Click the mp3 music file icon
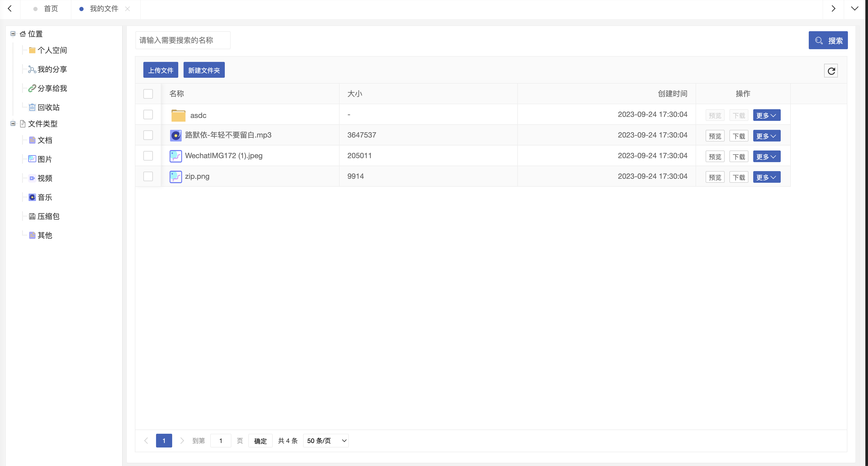Screen dimensions: 868x466 (x=176, y=135)
